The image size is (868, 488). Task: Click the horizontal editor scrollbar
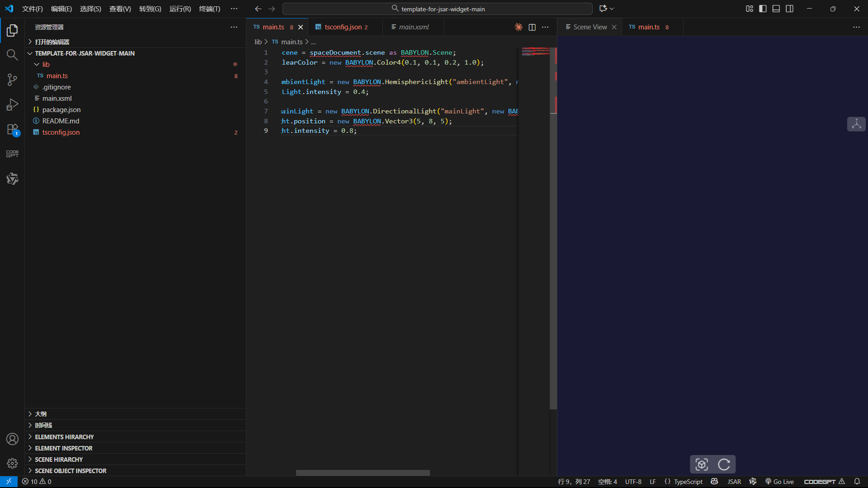363,473
